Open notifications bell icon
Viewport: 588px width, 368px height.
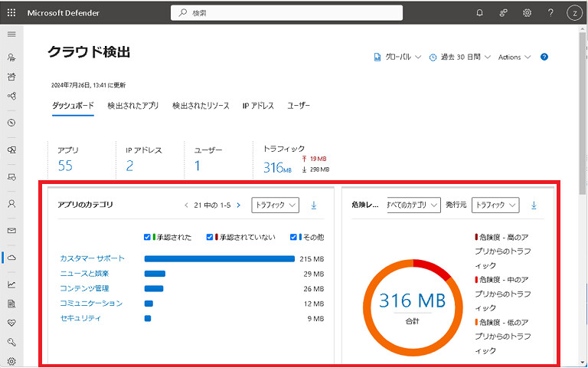479,13
